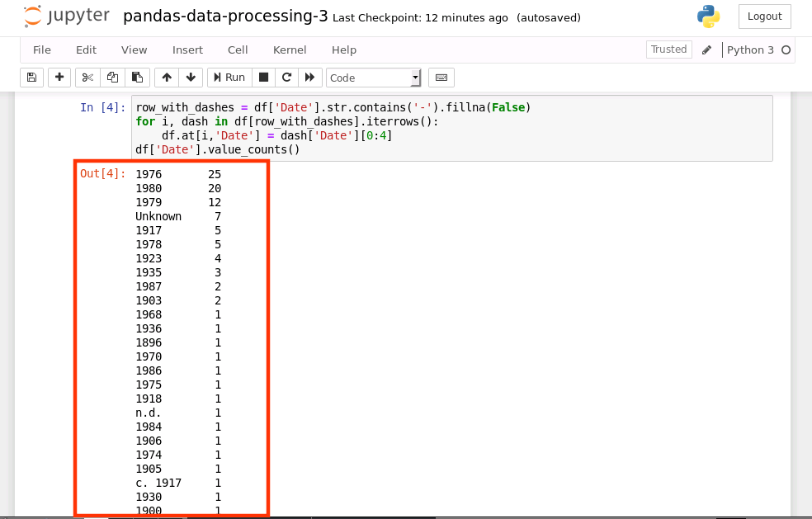The height and width of the screenshot is (519, 812).
Task: Open the Edit menu
Action: point(86,50)
